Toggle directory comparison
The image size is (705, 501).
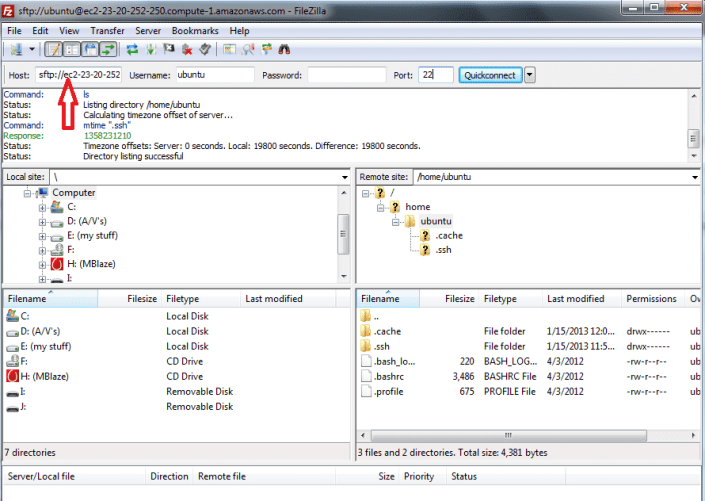(248, 49)
